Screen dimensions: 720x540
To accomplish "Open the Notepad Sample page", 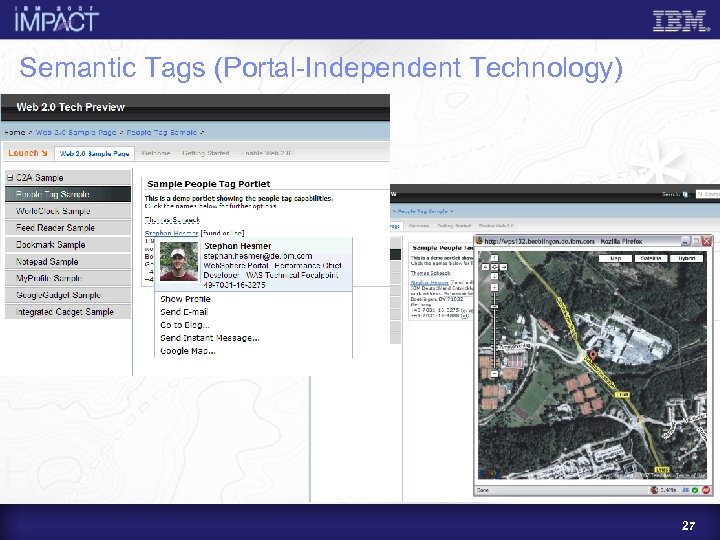I will pyautogui.click(x=68, y=261).
